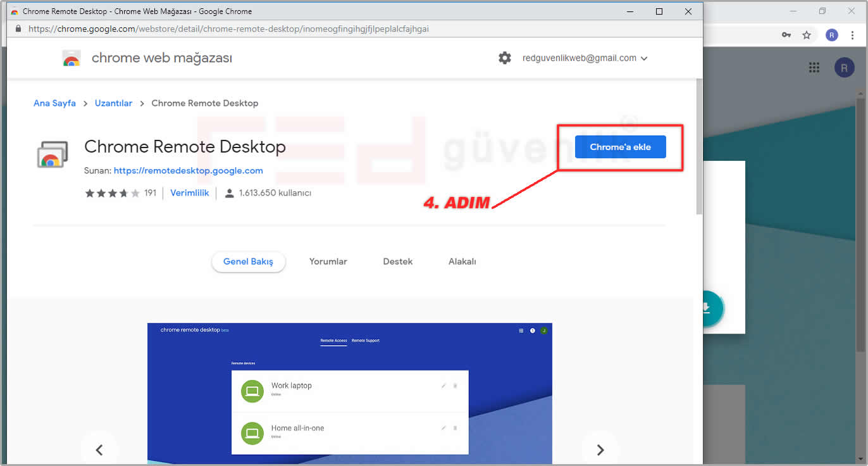868x466 pixels.
Task: Open the web store settings gear
Action: click(x=504, y=58)
